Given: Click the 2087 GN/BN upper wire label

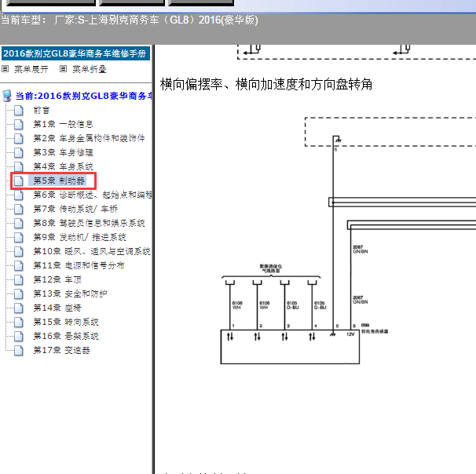Looking at the screenshot, I should [361, 250].
